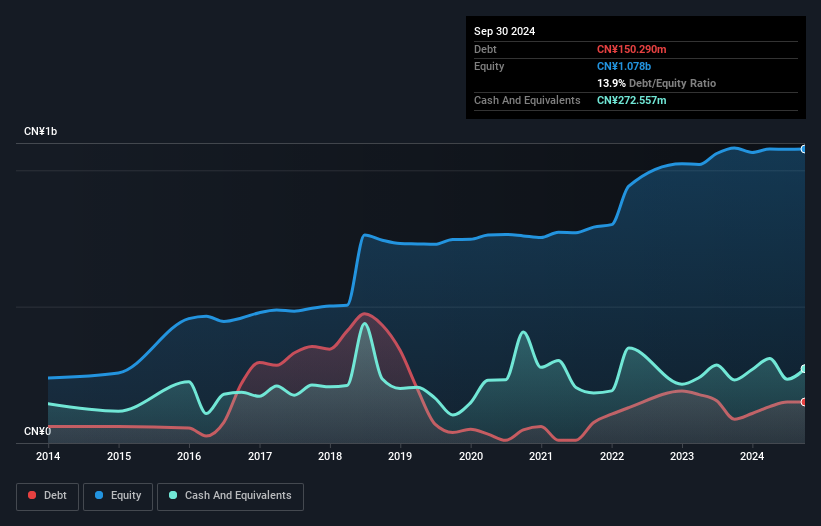Click the 2022 x-axis label
This screenshot has height=526, width=821.
click(612, 456)
